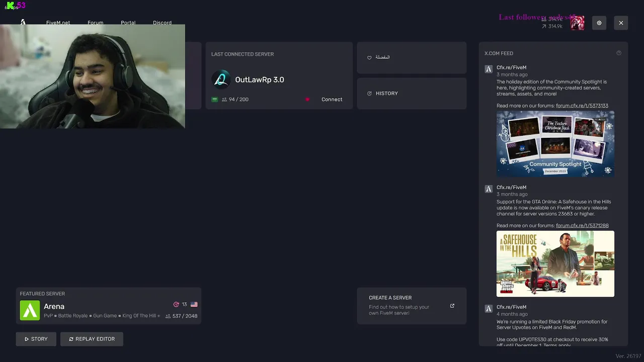Follow link forum.cfx.re/t/5373133

[x=582, y=106]
